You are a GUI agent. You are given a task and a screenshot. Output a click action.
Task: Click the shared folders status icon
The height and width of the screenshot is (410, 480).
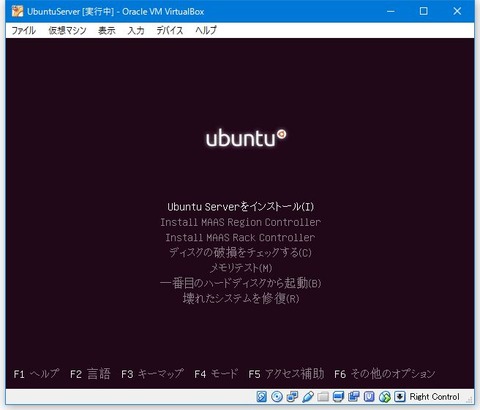tap(323, 397)
